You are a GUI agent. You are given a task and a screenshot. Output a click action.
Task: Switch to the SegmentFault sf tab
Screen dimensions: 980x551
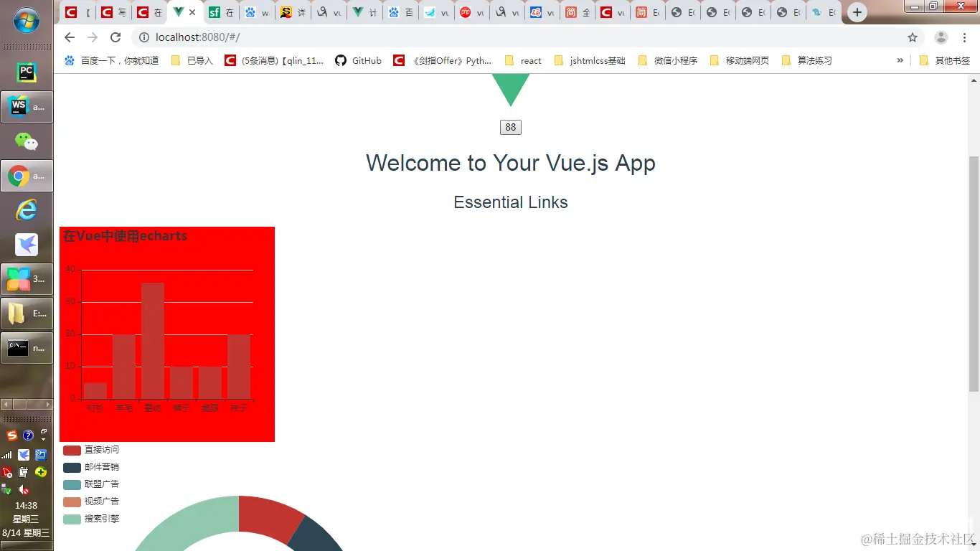pos(221,12)
